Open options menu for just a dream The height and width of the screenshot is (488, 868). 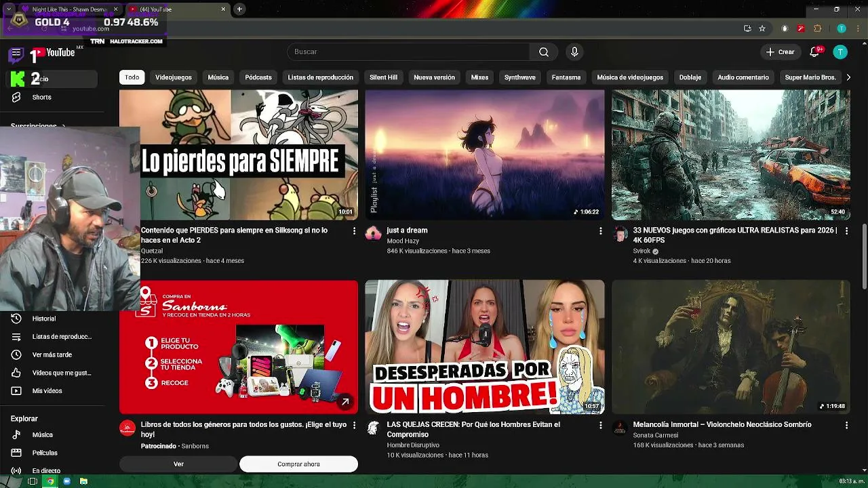click(x=600, y=231)
